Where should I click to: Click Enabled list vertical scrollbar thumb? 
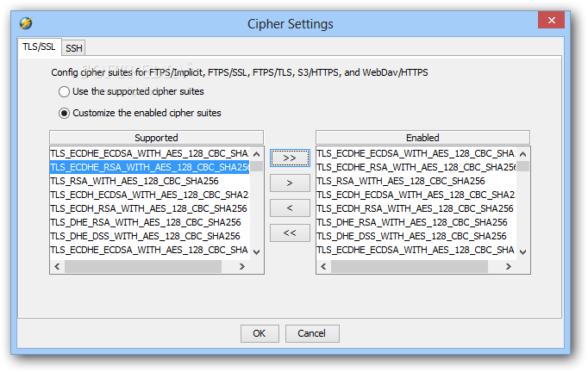(523, 166)
